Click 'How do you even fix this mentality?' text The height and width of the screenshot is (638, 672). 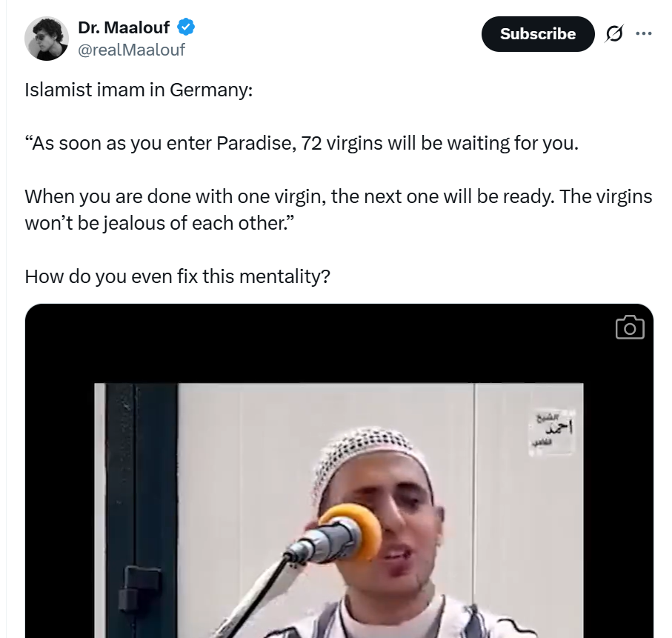click(x=177, y=276)
